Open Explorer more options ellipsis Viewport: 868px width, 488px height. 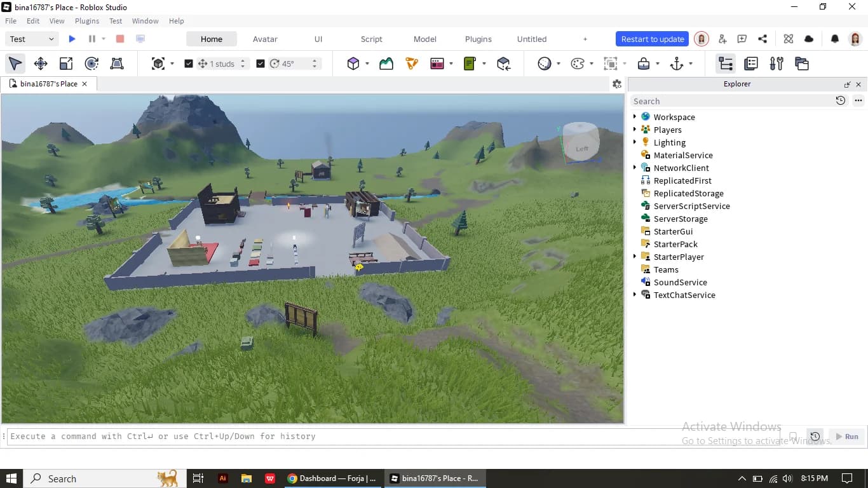tap(858, 100)
